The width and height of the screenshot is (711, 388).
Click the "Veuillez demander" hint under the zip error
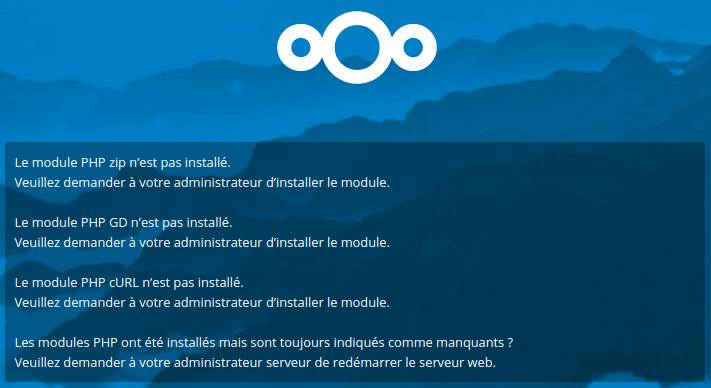click(x=202, y=183)
